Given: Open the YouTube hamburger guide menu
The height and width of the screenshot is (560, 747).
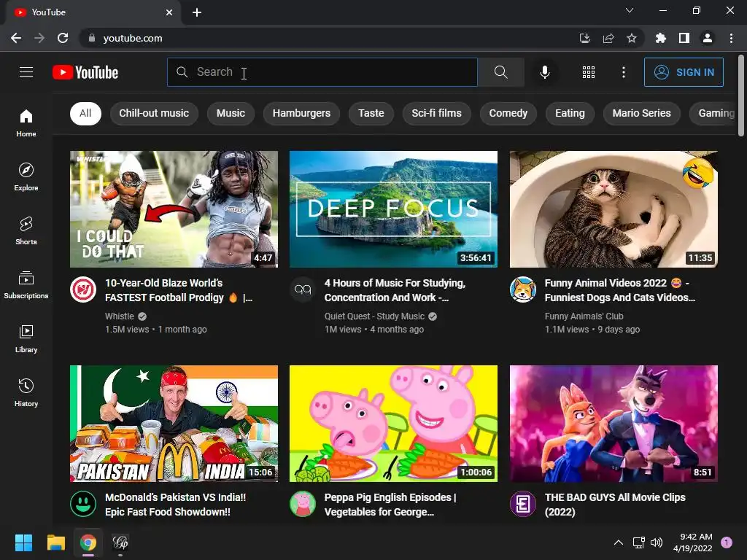Looking at the screenshot, I should [26, 72].
